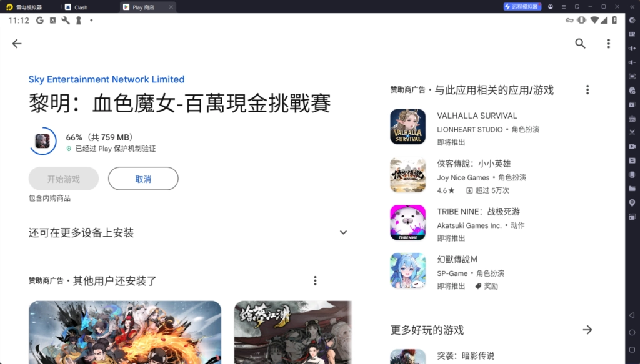Click Android recents square in sidebar
640x364 pixels.
click(632, 349)
